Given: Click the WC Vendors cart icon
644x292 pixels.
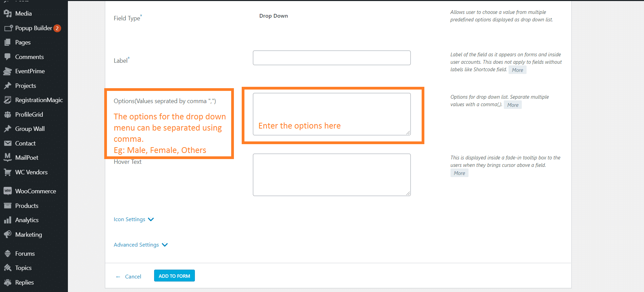Looking at the screenshot, I should [7, 172].
